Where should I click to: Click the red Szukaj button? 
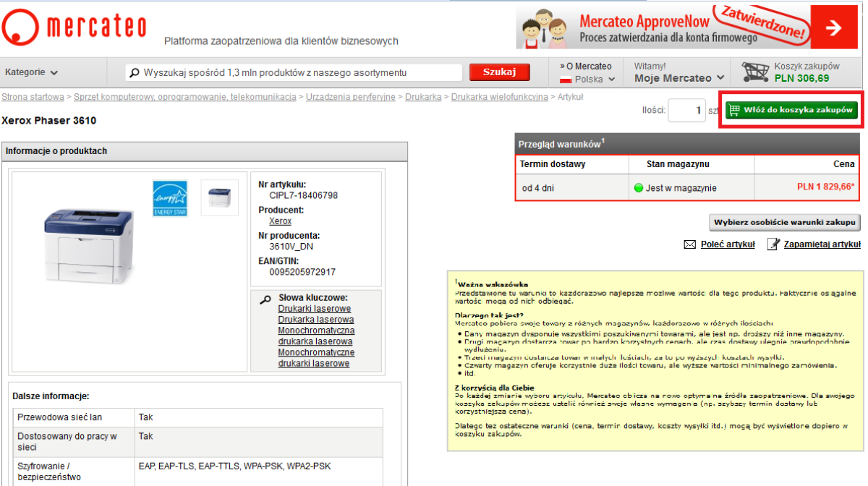pos(499,72)
